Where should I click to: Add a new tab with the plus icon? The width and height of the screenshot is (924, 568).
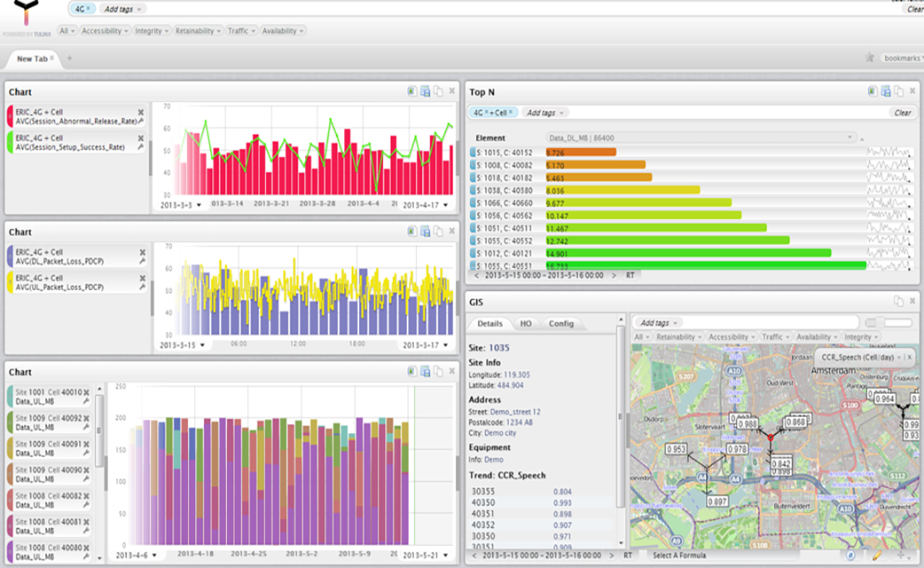tap(69, 58)
